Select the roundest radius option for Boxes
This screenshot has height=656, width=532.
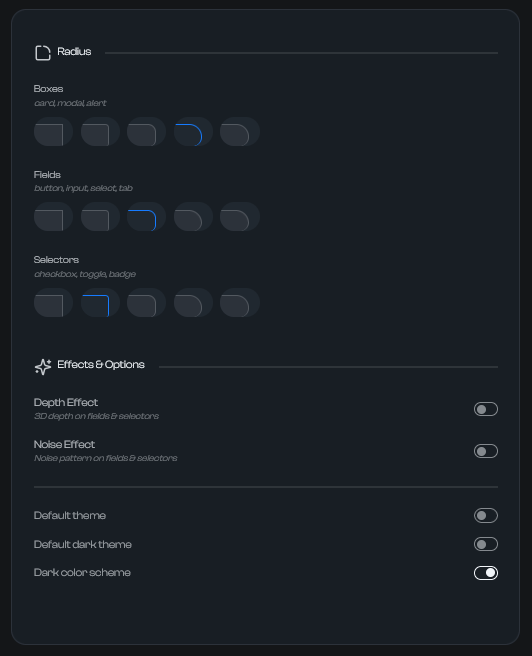coord(240,131)
